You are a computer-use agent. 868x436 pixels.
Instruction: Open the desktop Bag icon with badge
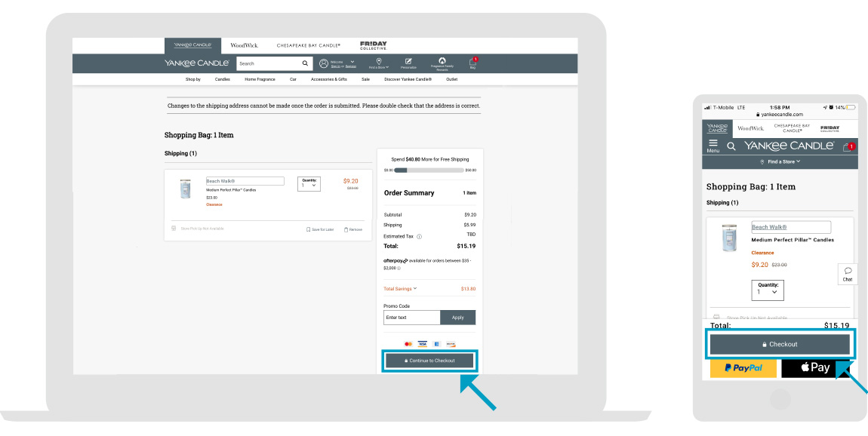tap(472, 61)
